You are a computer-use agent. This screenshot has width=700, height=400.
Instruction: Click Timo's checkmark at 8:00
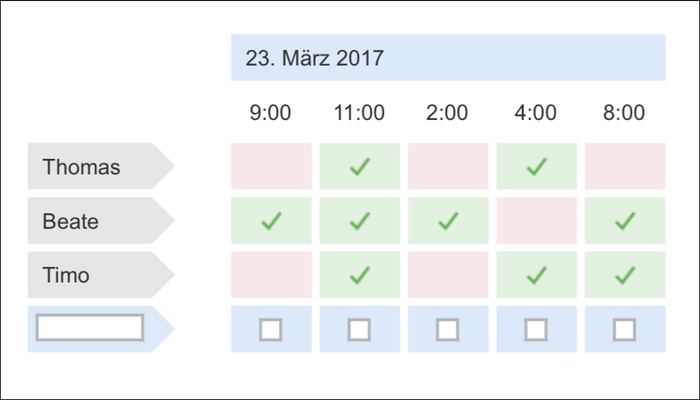[x=625, y=274]
